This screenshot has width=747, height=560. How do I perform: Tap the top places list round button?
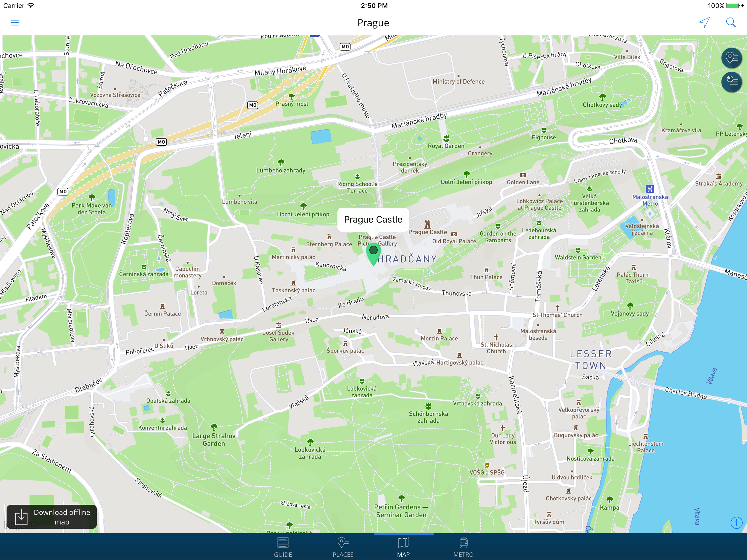click(x=731, y=58)
